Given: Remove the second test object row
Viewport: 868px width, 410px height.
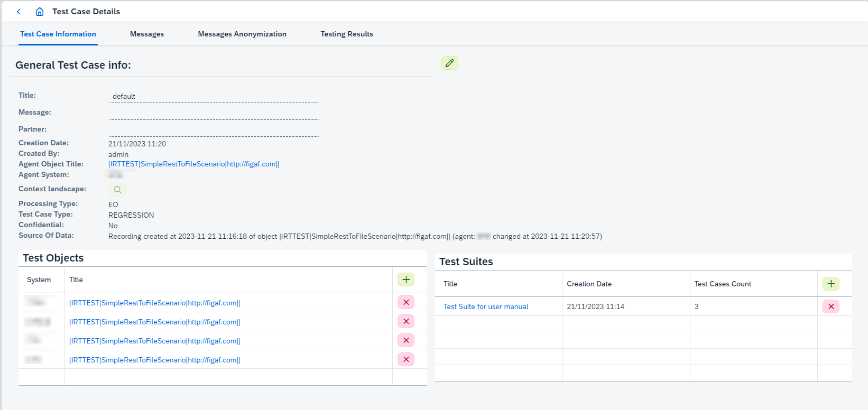Looking at the screenshot, I should pyautogui.click(x=406, y=321).
